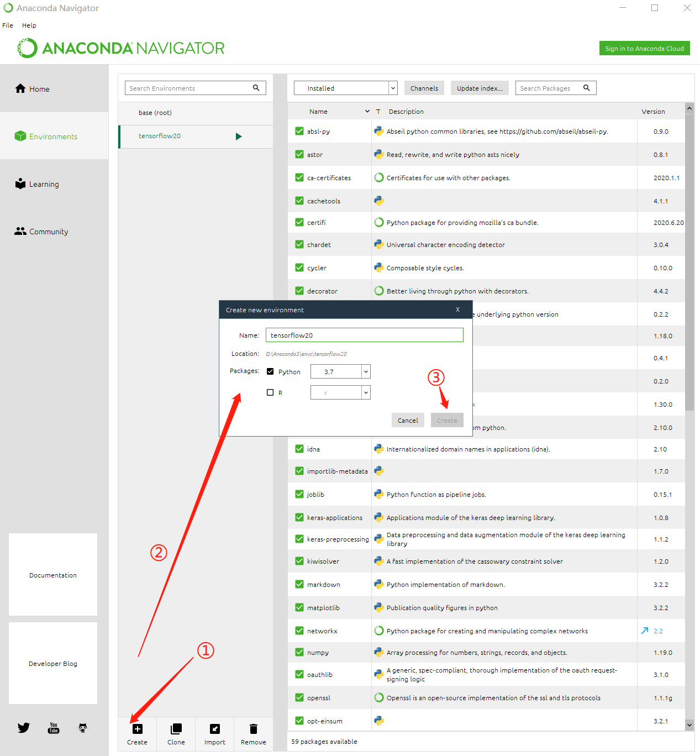Select the tensorflow20 environment
700x756 pixels.
(x=196, y=136)
